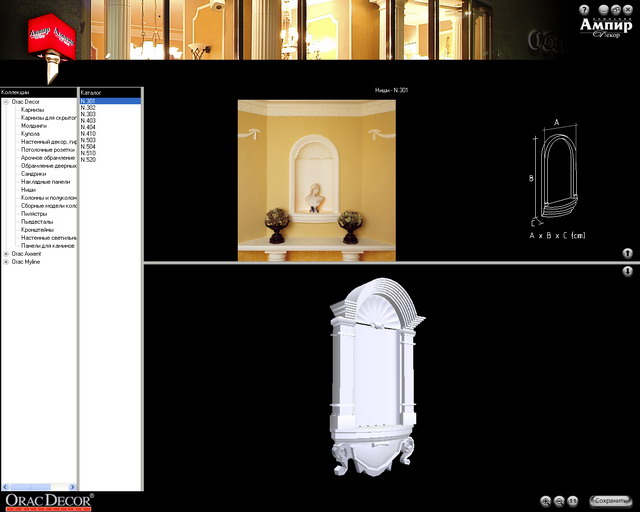The width and height of the screenshot is (640, 512).
Task: Collapse the Orac Decor collection node
Action: pos(6,102)
